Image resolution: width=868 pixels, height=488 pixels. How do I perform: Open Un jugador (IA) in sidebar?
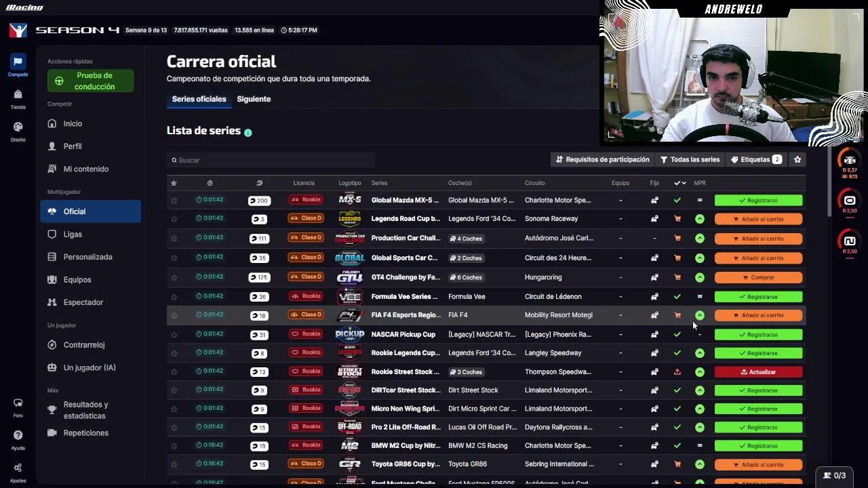[x=90, y=368]
